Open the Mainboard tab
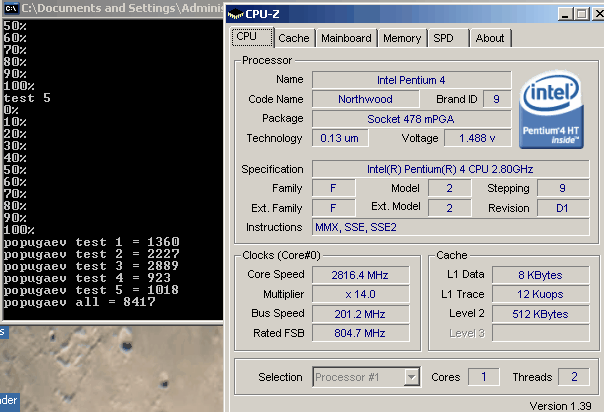This screenshot has width=604, height=412. coord(346,38)
